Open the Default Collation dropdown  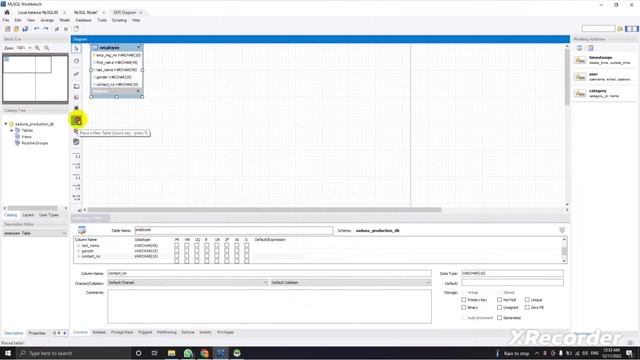click(351, 282)
